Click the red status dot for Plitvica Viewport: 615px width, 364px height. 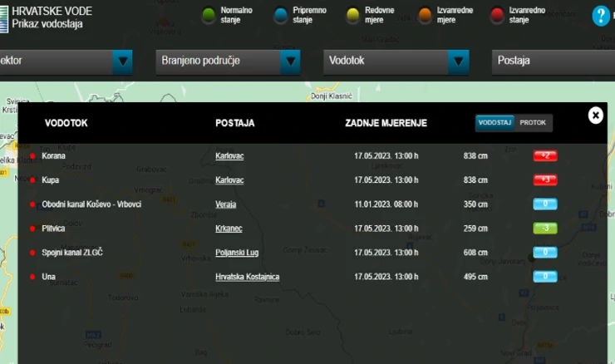32,229
